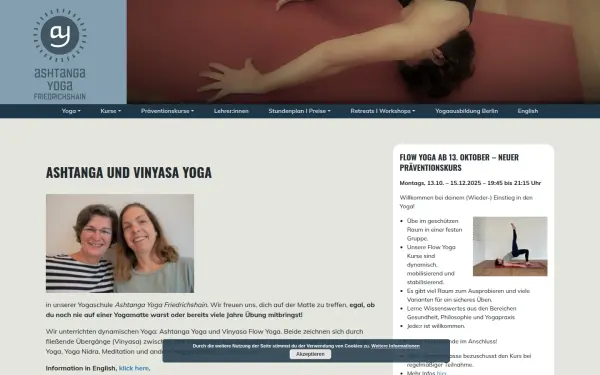Click italic 'Ashtanga Yoga Friedrichshain' text

click(161, 305)
